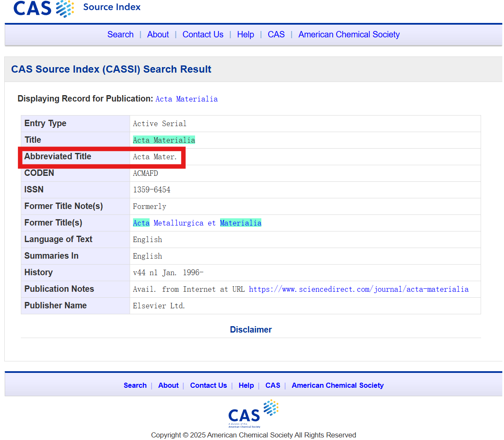This screenshot has height=440, width=504.
Task: Click the CODEN value ACMAFD
Action: (145, 173)
